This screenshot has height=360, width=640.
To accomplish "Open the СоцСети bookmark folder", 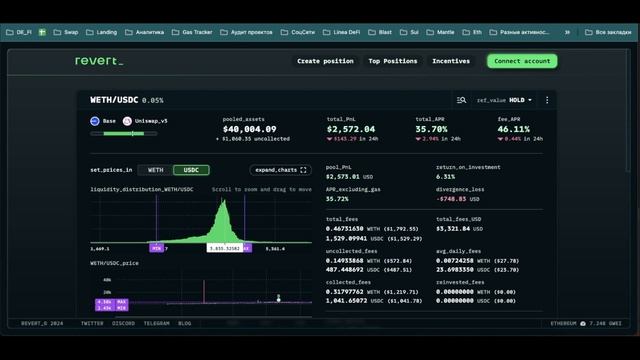I will click(x=298, y=32).
